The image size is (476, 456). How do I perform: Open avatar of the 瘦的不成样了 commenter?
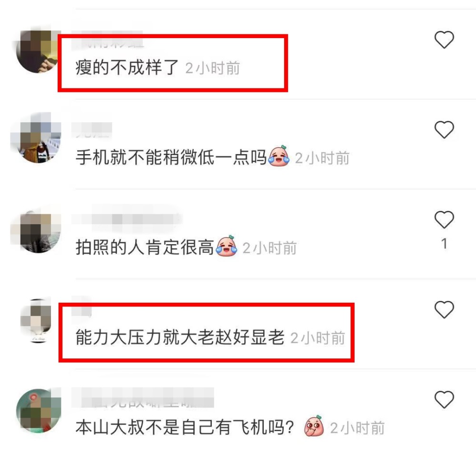pos(39,51)
